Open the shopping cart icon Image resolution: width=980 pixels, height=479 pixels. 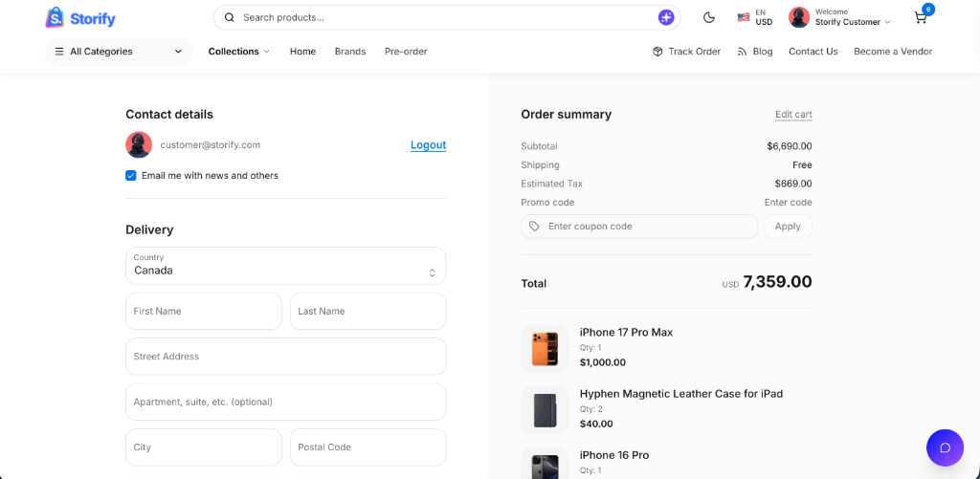coord(921,17)
